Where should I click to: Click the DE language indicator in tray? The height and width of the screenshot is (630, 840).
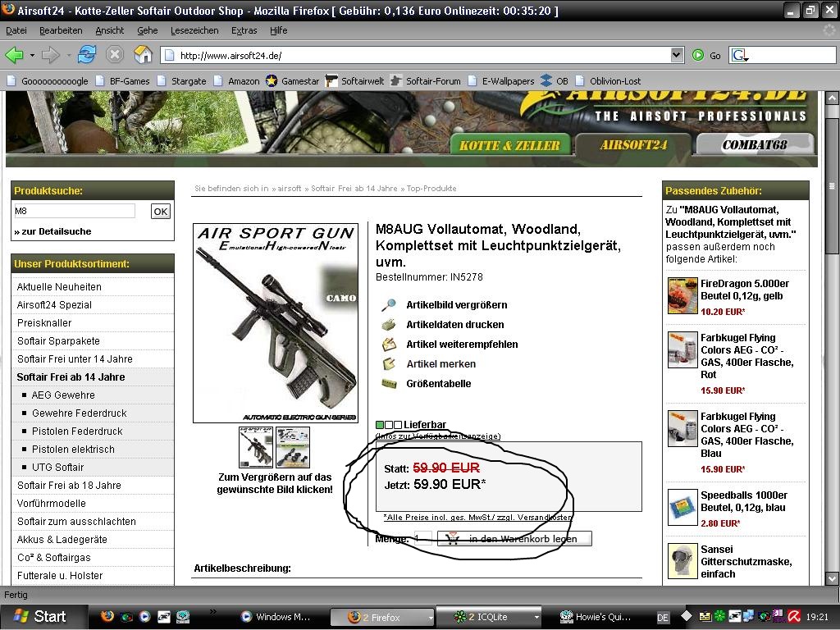tap(662, 618)
